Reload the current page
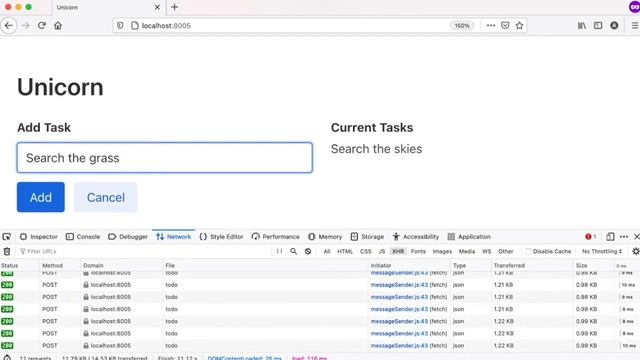The height and width of the screenshot is (360, 640). [x=42, y=25]
